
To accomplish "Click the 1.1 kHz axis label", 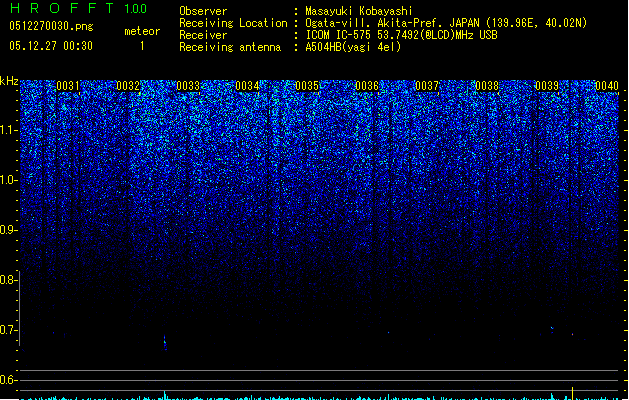I will click(8, 130).
